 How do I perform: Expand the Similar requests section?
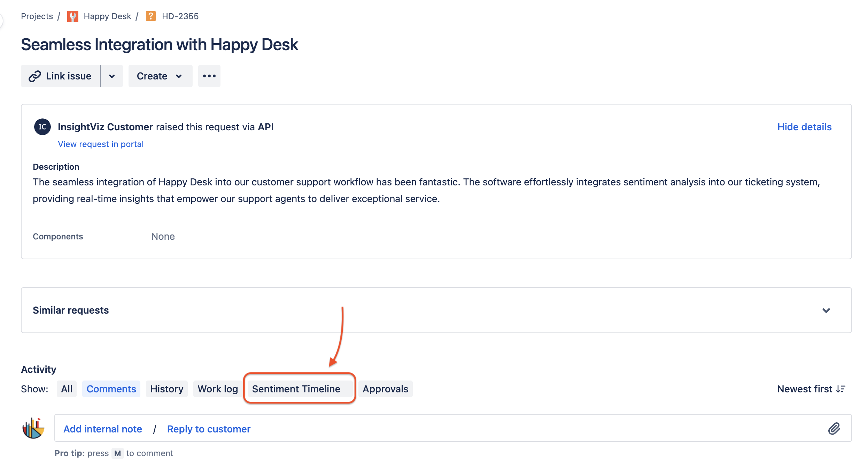[826, 310]
